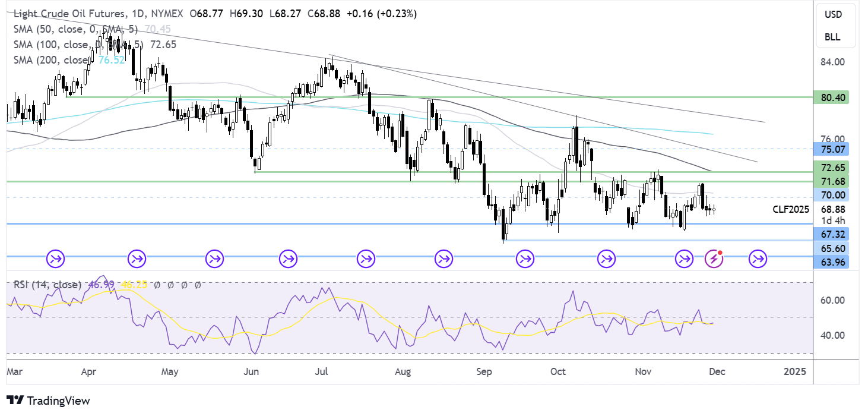This screenshot has height=416, width=868.
Task: Click the 65.60 price level label
Action: [832, 248]
